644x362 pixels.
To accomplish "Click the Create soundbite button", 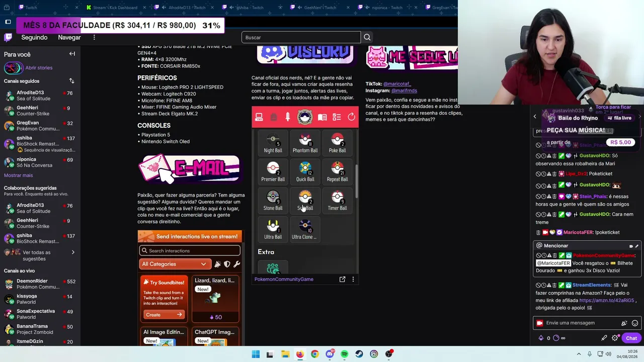I will point(164,315).
